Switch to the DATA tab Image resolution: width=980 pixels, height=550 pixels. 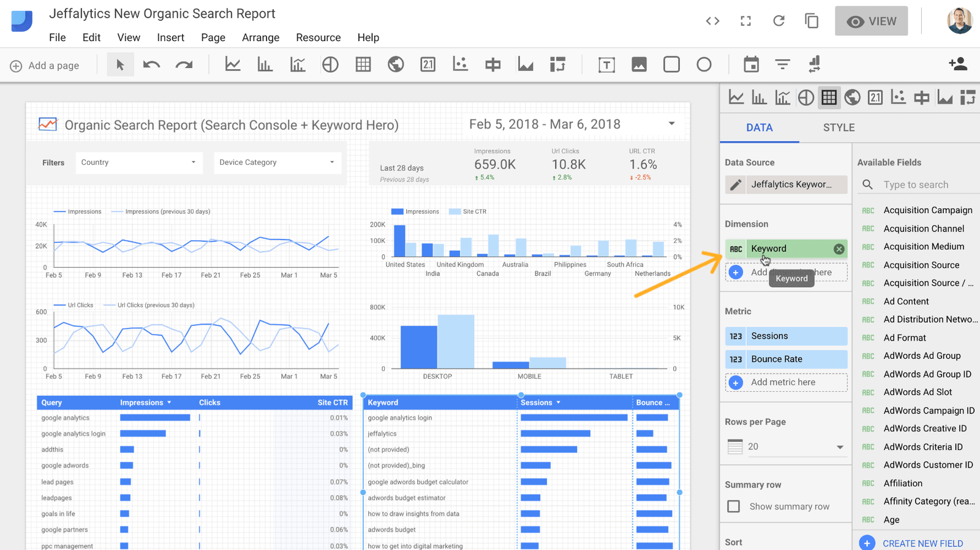pos(759,127)
